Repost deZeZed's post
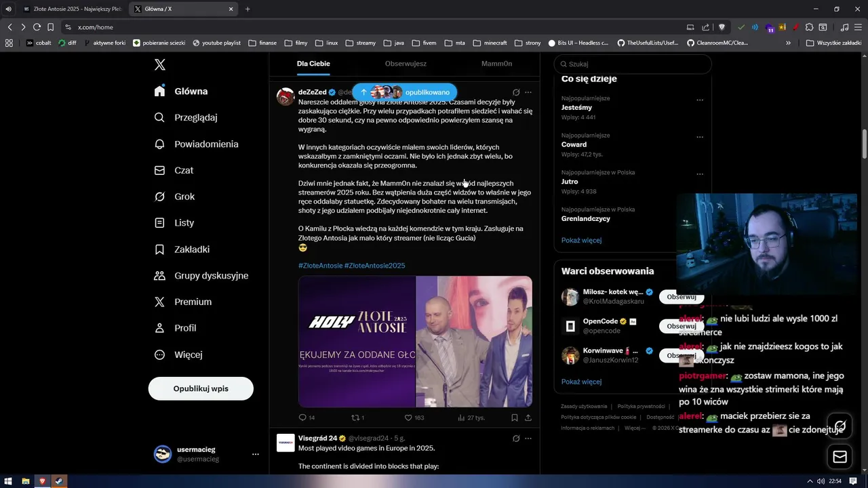This screenshot has height=488, width=868. tap(357, 418)
